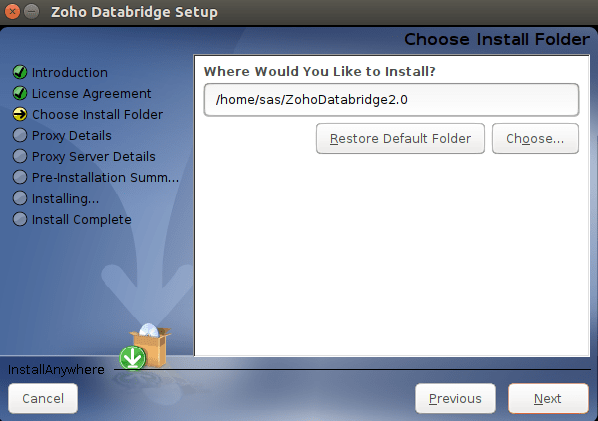Select the Proxy Details step label

72,135
